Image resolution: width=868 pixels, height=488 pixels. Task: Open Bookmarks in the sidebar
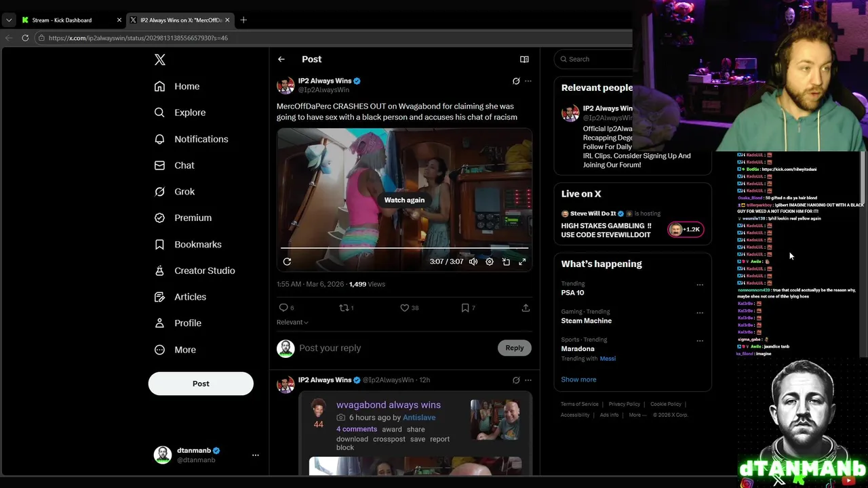point(188,244)
